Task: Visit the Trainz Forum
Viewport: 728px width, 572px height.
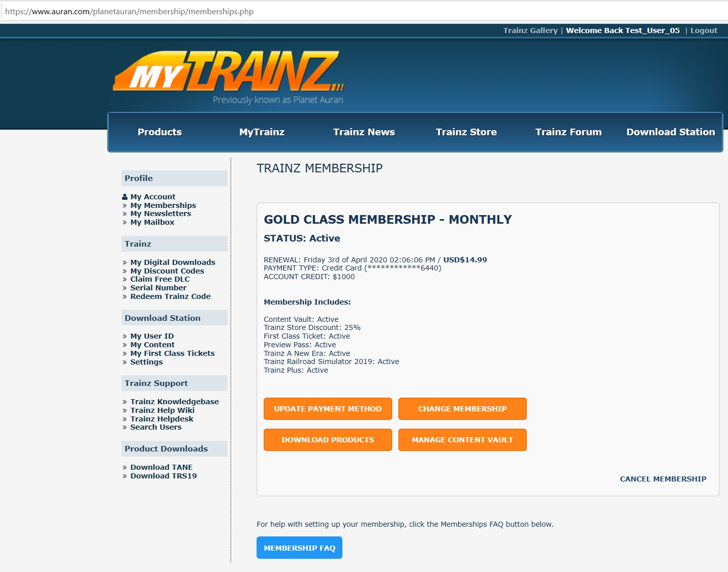Action: click(568, 132)
